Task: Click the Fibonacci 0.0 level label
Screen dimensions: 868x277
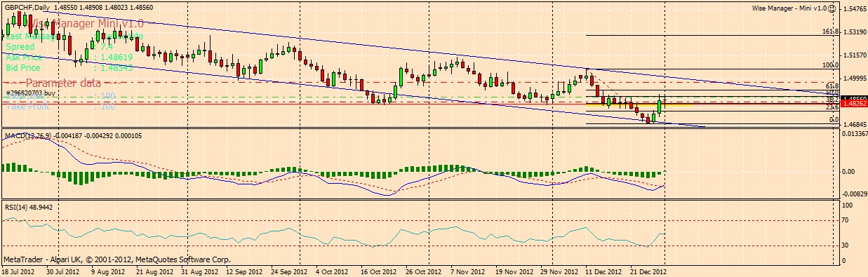Action: [834, 120]
